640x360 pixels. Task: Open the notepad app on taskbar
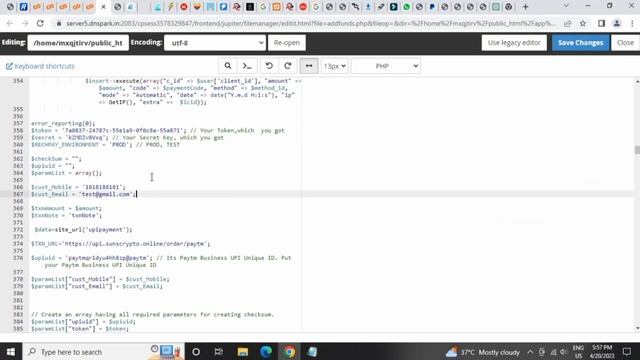[313, 352]
